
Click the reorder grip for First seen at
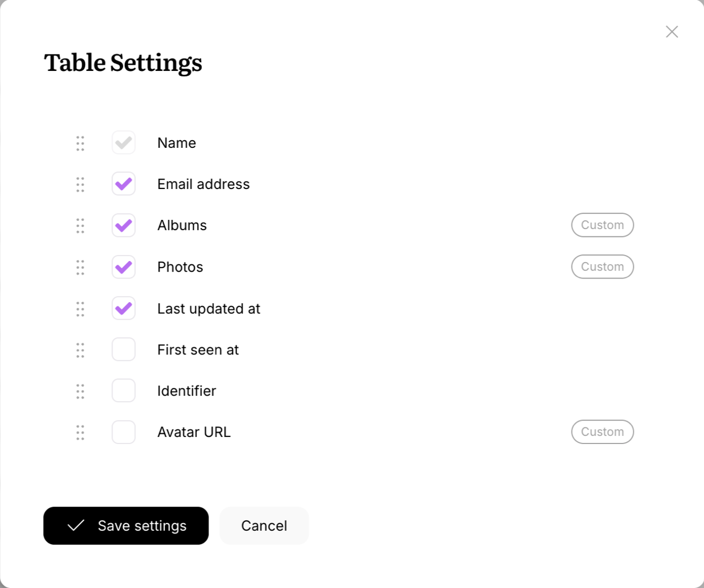tap(80, 350)
